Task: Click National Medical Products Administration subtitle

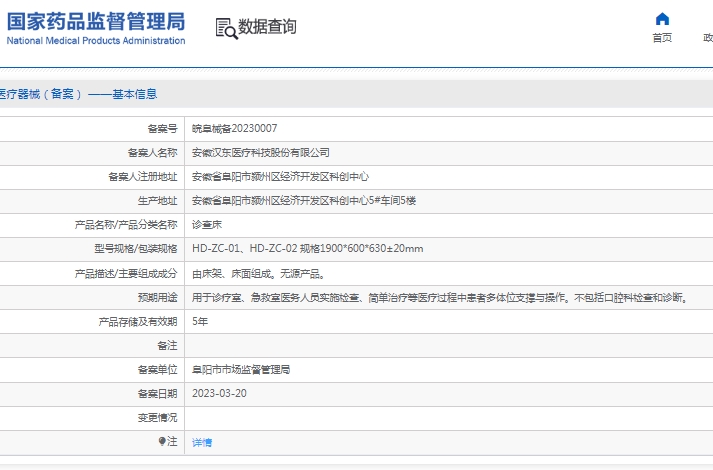Action: [96, 40]
